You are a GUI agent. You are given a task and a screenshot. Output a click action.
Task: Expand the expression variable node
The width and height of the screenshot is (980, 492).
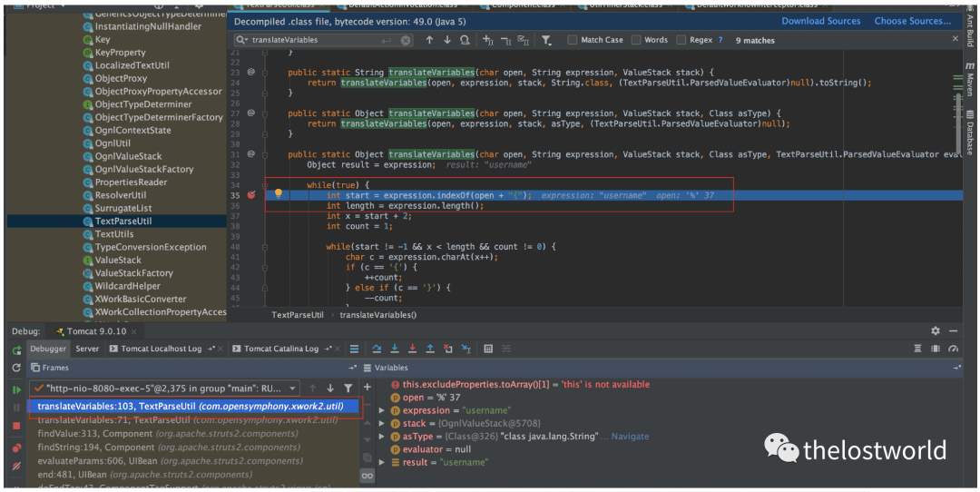click(383, 410)
